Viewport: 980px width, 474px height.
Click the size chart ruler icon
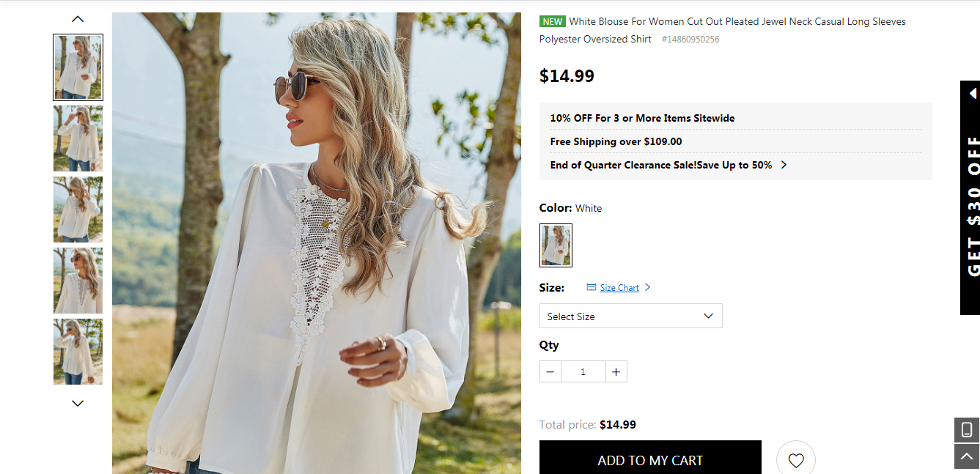point(592,287)
